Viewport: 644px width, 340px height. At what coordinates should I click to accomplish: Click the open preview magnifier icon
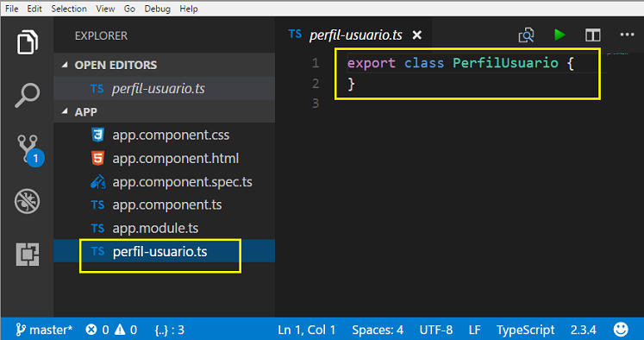point(526,35)
